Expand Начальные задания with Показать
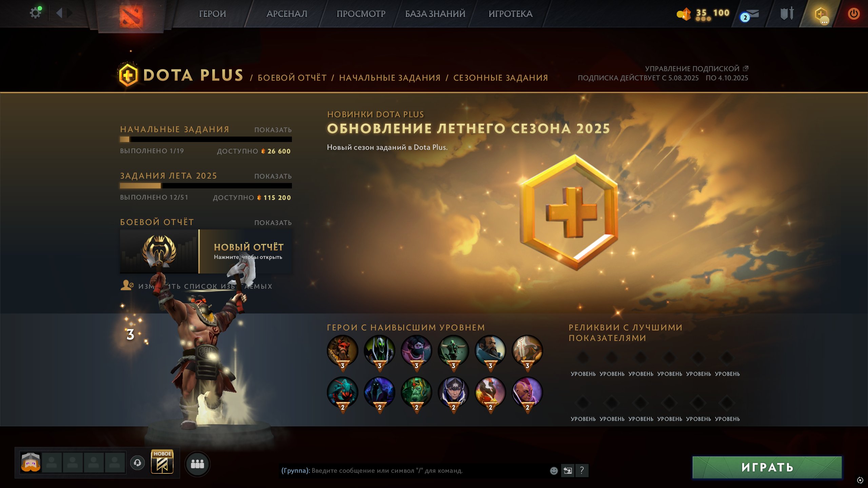The image size is (868, 488). point(273,130)
